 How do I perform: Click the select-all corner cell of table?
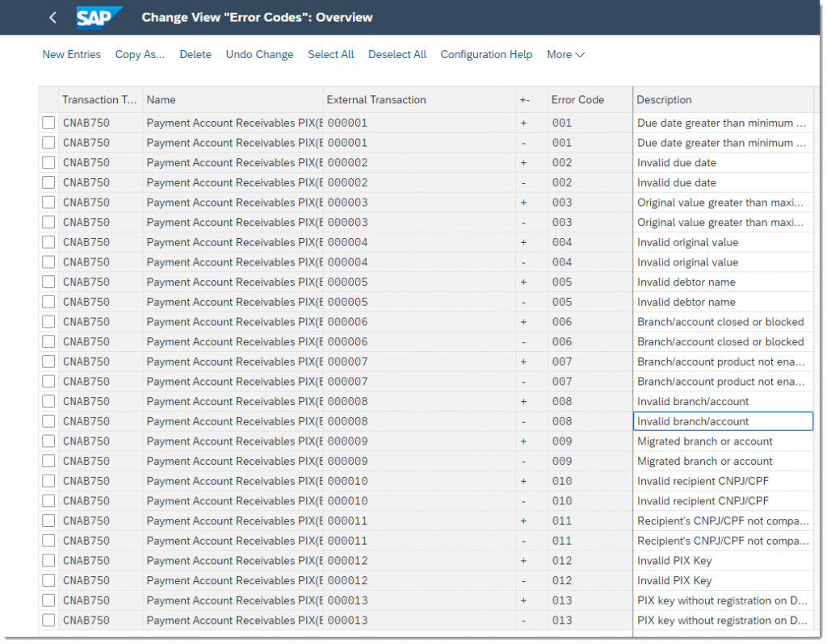(x=48, y=99)
